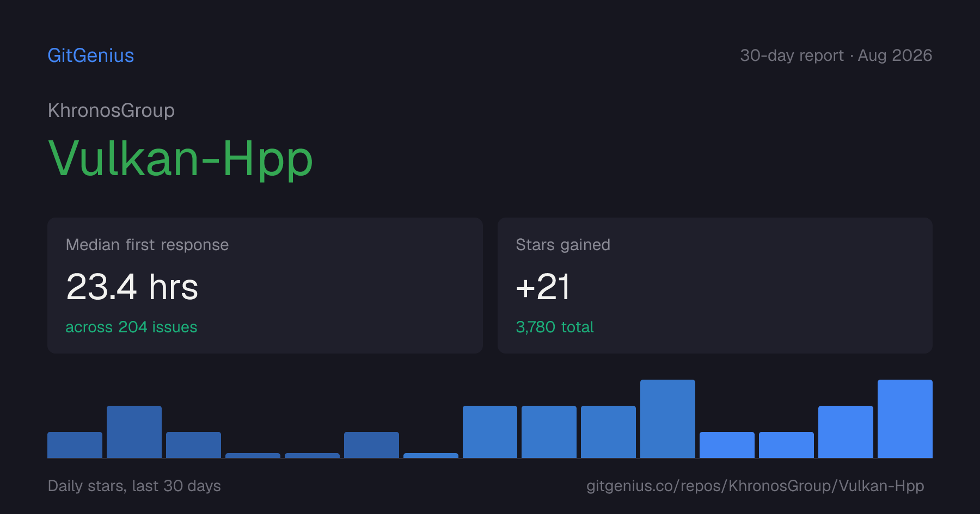Click the first of three equal mid-chart bars
Image resolution: width=980 pixels, height=514 pixels.
tap(490, 432)
